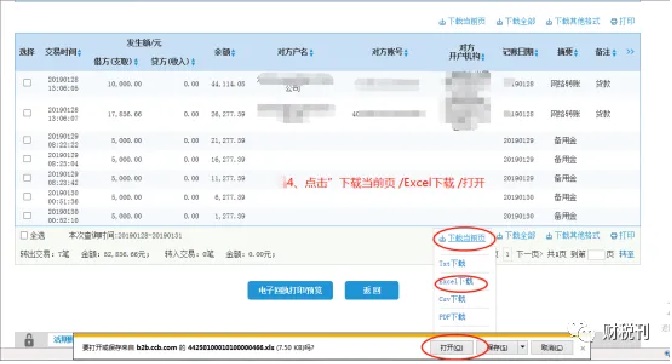Tick the checkbox of the last transaction row
The image size is (672, 364).
(x=27, y=216)
